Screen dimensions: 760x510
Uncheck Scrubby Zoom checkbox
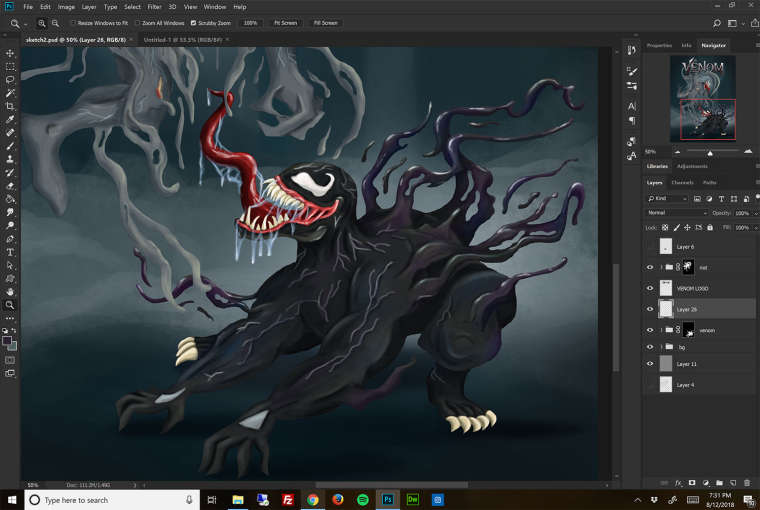(x=193, y=23)
